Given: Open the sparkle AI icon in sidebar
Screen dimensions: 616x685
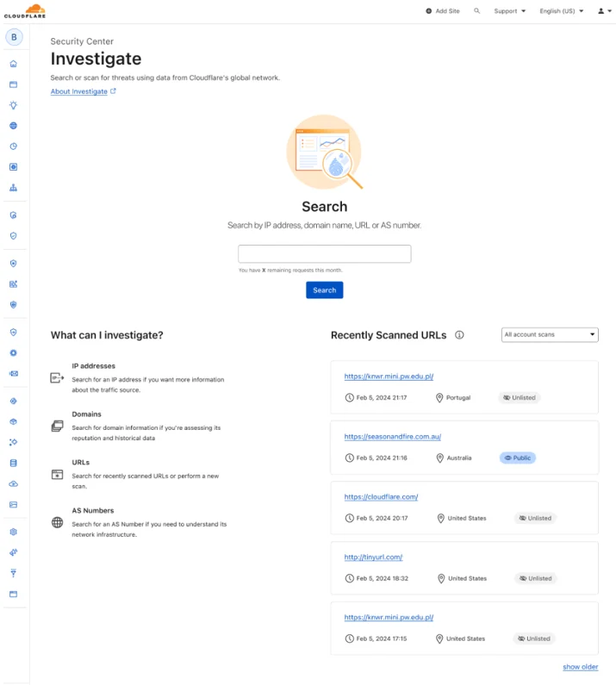Looking at the screenshot, I should click(x=14, y=443).
